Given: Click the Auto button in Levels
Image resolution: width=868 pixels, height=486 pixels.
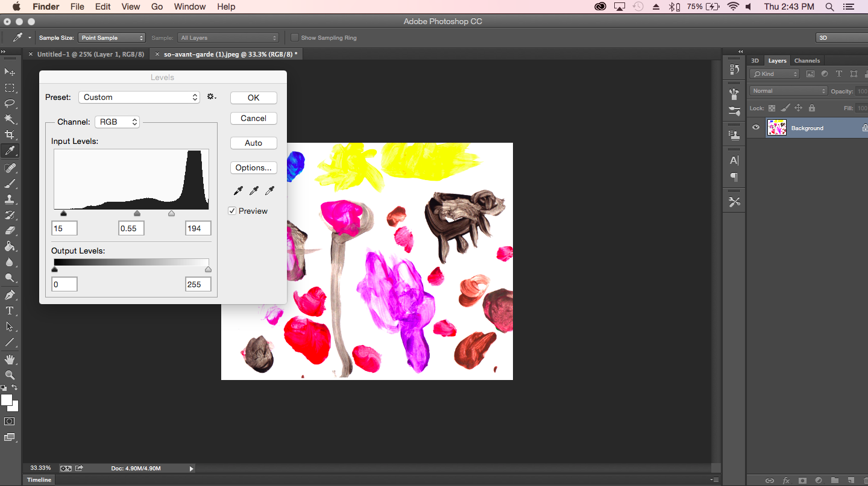Looking at the screenshot, I should coord(253,143).
